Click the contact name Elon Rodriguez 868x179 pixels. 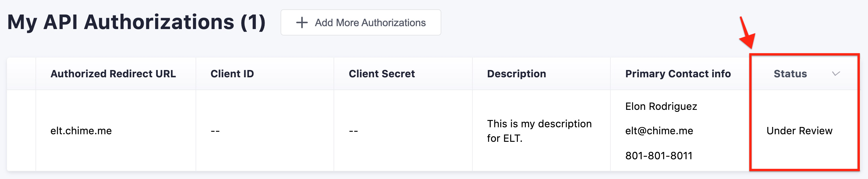pyautogui.click(x=661, y=106)
